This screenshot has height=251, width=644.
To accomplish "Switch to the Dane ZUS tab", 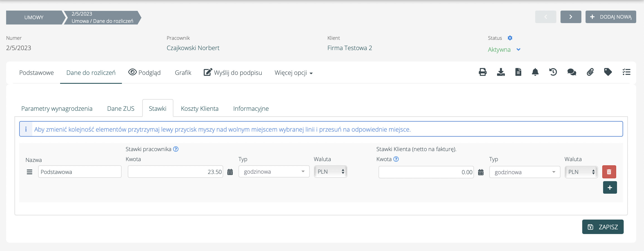I will tap(121, 109).
